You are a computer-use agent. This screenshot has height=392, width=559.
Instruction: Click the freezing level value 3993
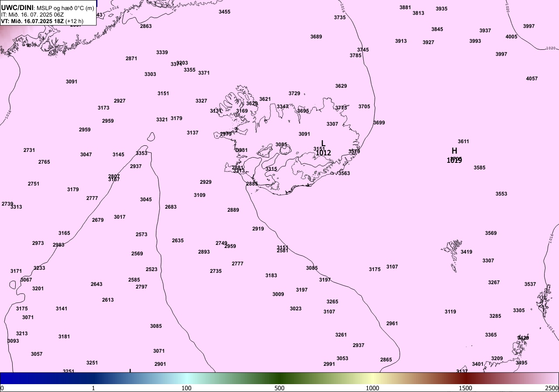[475, 41]
